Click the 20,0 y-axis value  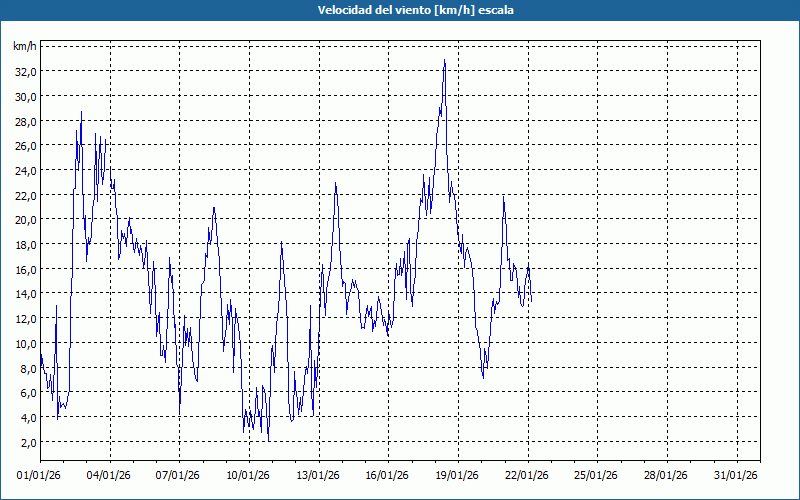point(25,220)
